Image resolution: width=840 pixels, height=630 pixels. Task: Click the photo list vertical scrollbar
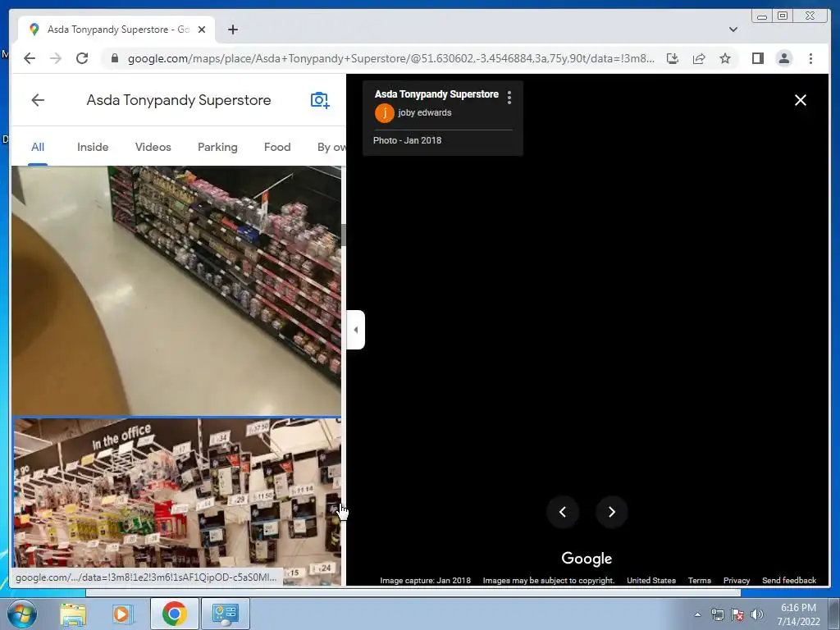point(344,235)
